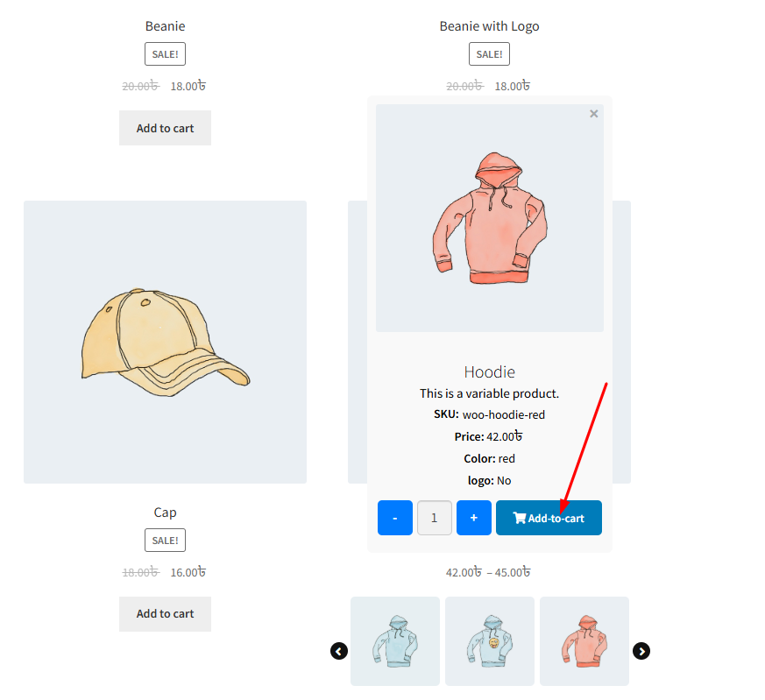Click the blue Add-to-cart button
This screenshot has height=700, width=765.
point(549,518)
